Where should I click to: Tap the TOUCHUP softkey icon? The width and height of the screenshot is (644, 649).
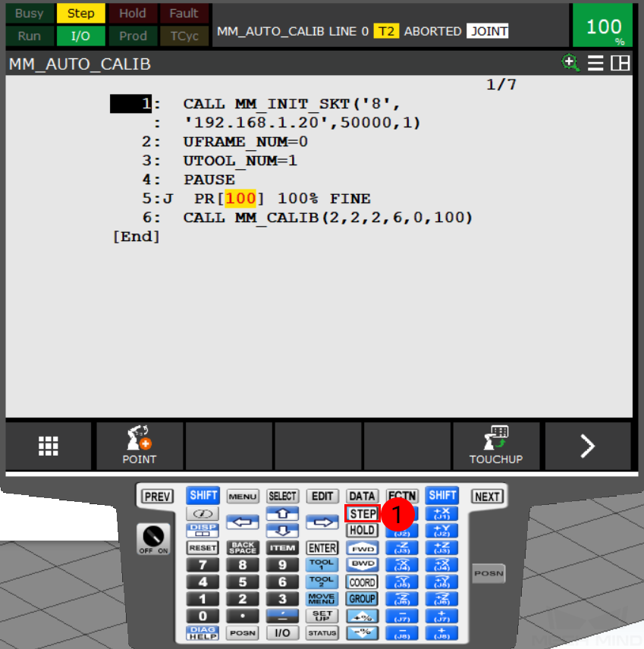point(496,446)
